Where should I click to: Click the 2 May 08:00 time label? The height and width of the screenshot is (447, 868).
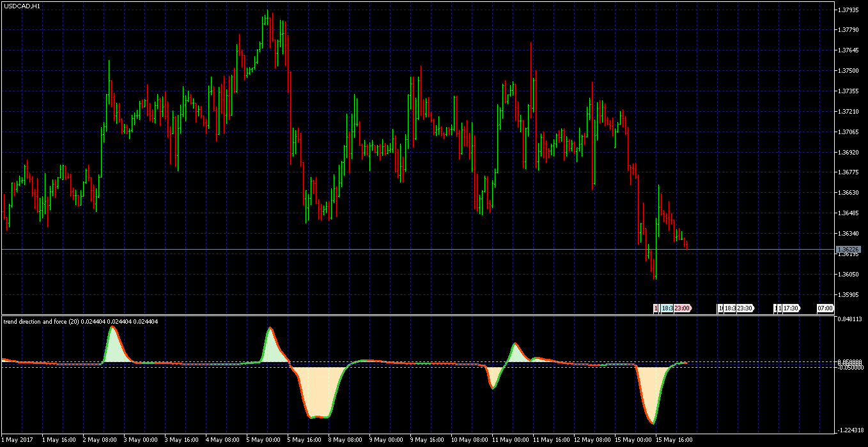[x=100, y=440]
